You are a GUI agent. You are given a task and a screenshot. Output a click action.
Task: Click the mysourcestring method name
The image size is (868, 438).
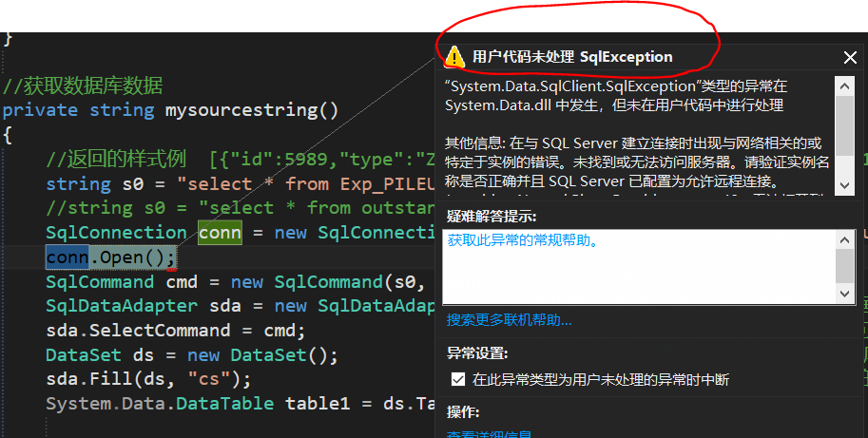click(x=251, y=109)
